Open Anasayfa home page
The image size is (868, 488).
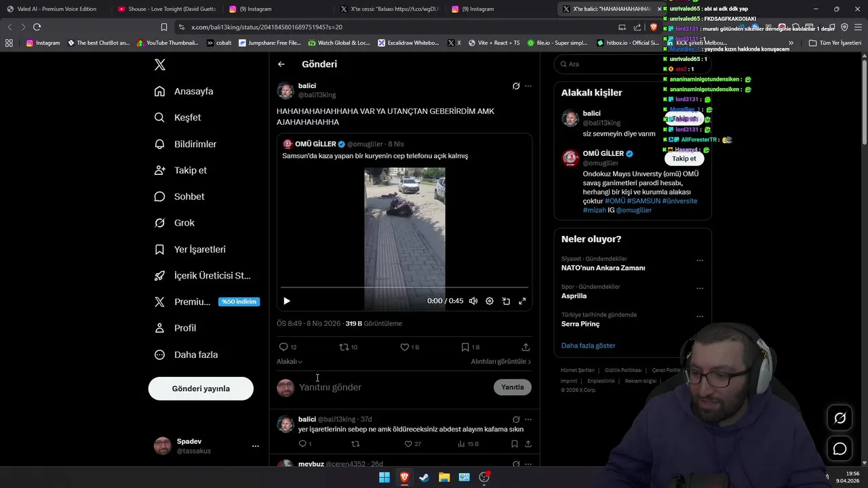coord(184,91)
